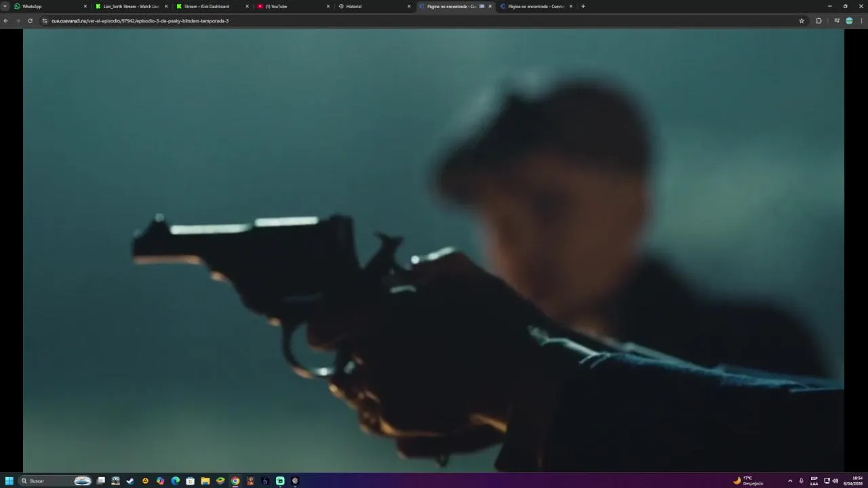Close the Lian_Sorth Stream tab

click(x=166, y=6)
